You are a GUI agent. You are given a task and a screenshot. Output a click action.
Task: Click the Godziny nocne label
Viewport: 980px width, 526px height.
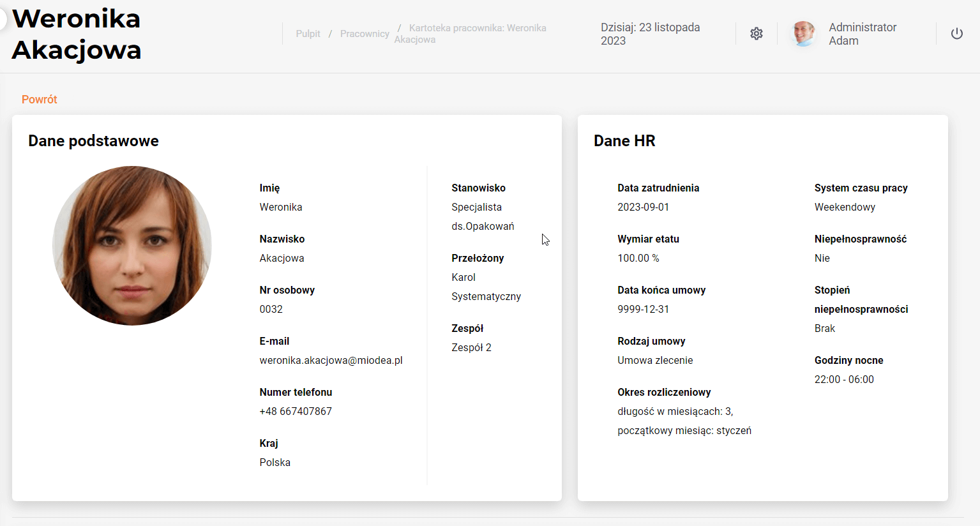pos(848,360)
